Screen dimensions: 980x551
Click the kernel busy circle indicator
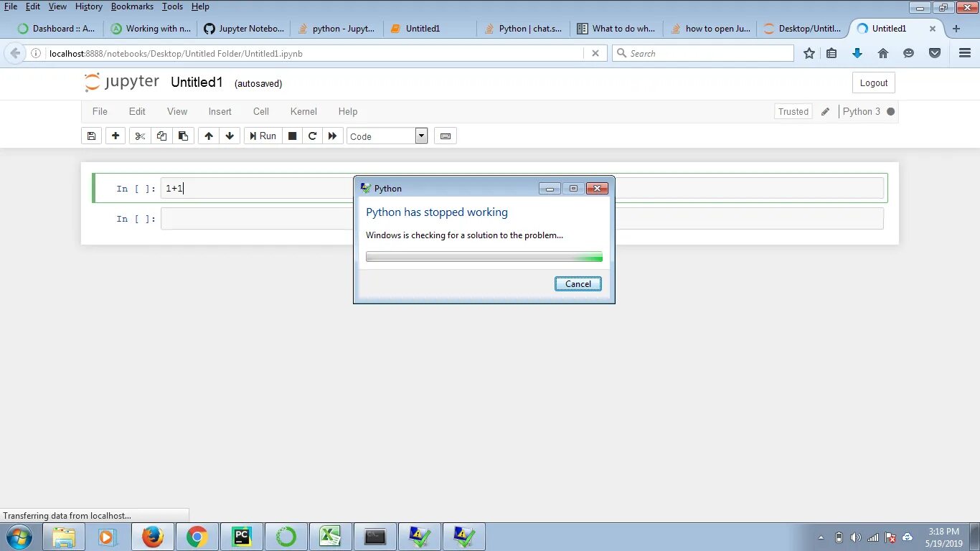891,111
